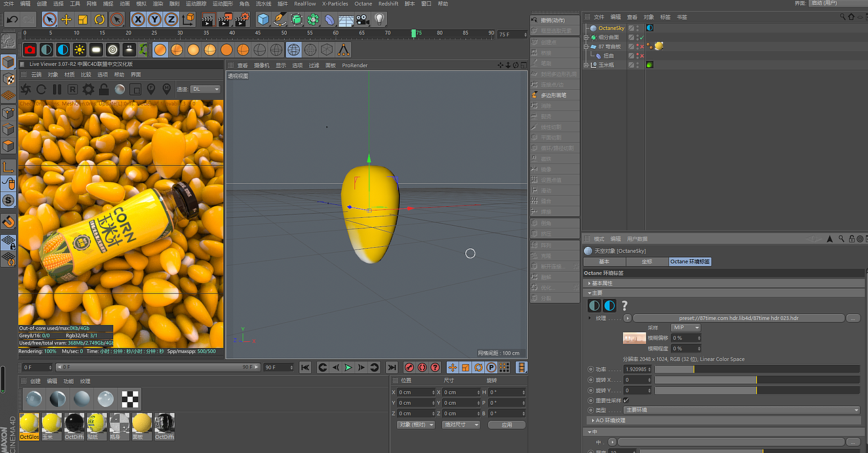Toggle the Z axis lock
Screen dimensions: 868x453
172,19
